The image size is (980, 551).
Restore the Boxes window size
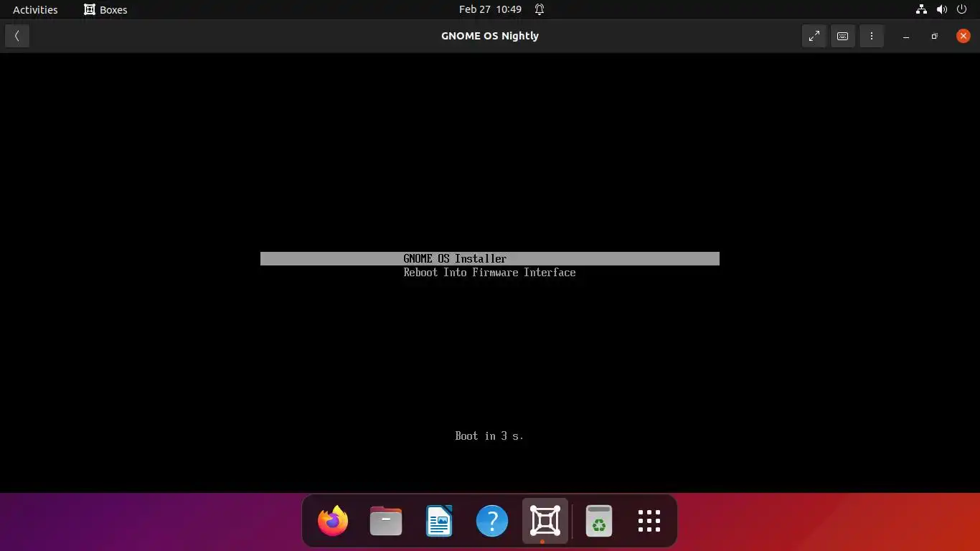(x=935, y=36)
